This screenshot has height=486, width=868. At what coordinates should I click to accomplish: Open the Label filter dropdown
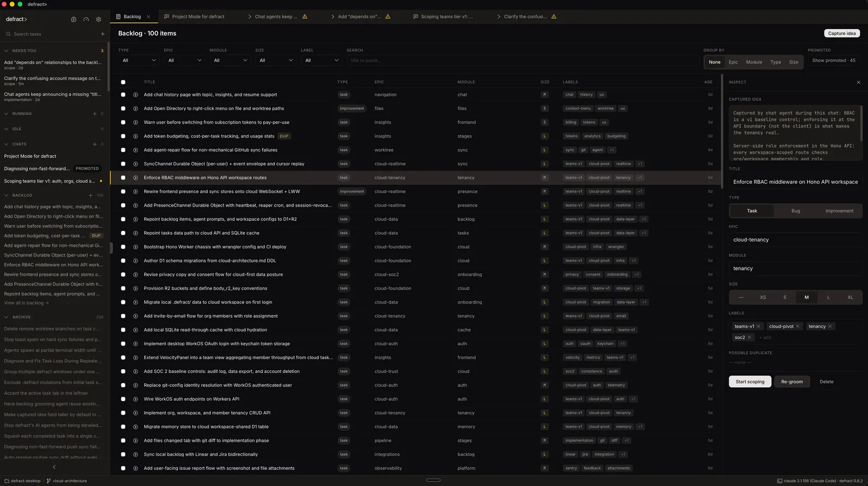tap(322, 60)
